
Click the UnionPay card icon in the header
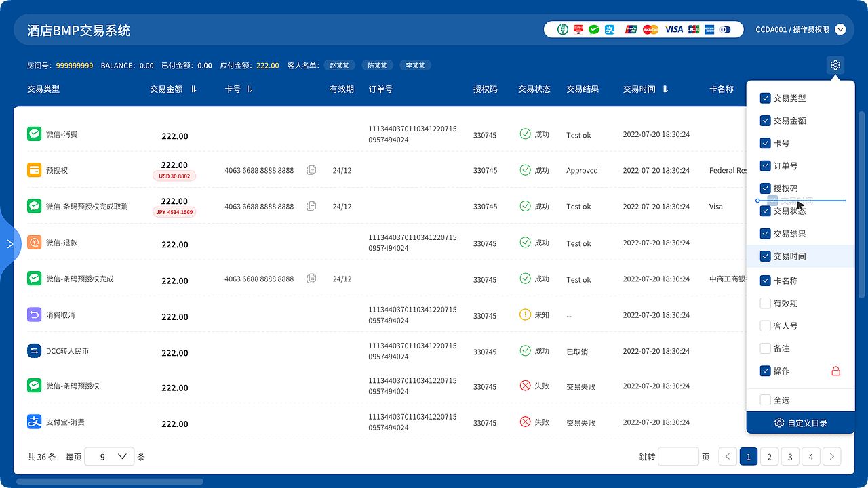(631, 29)
